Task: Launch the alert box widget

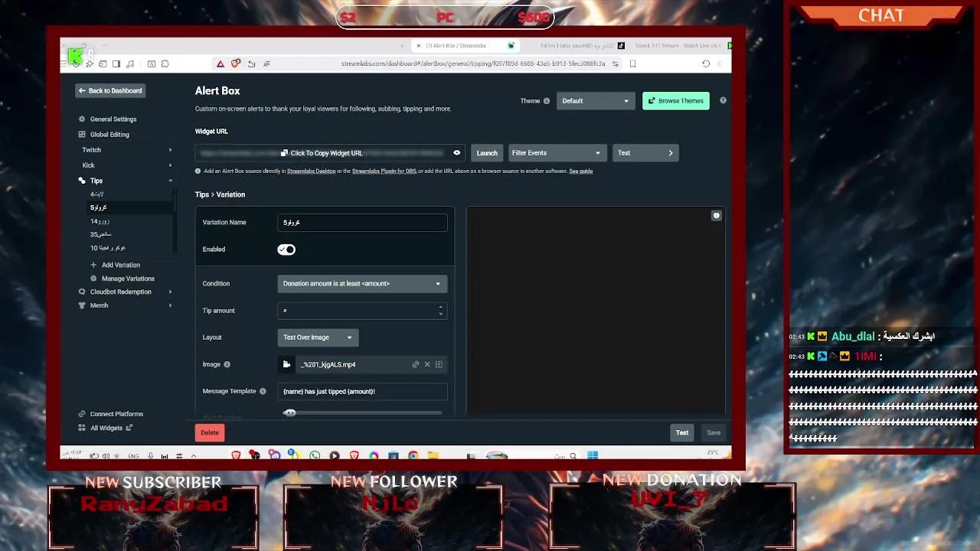Action: coord(487,153)
